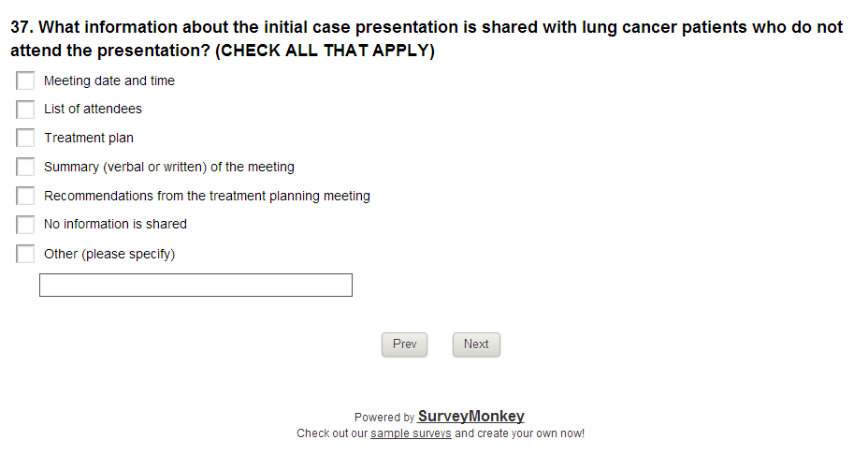Click the 'Other (please specify)' label text
Screen dimensions: 868x455
click(109, 254)
